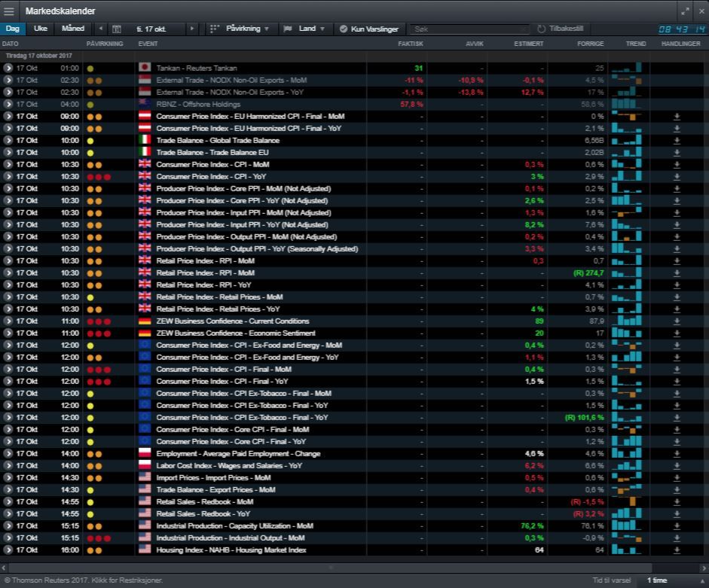Click the '(R) 101,6 %' previous value
709x588 pixels.
[x=584, y=418]
